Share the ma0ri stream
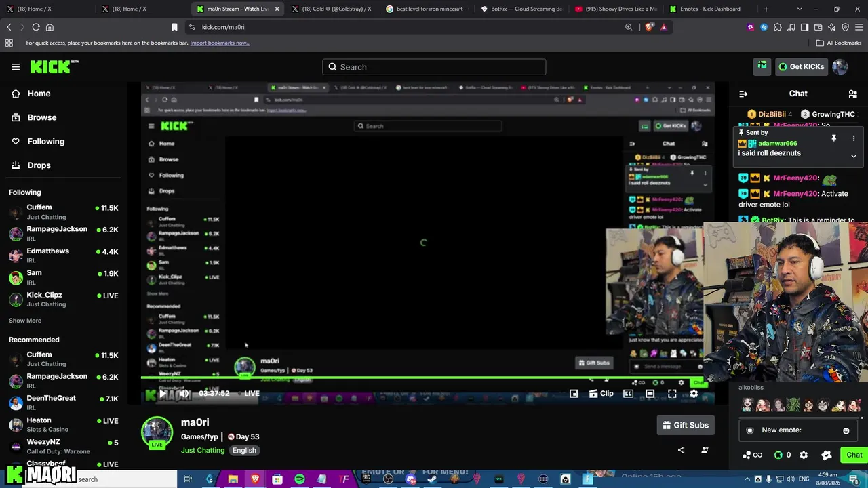 pos(682,450)
